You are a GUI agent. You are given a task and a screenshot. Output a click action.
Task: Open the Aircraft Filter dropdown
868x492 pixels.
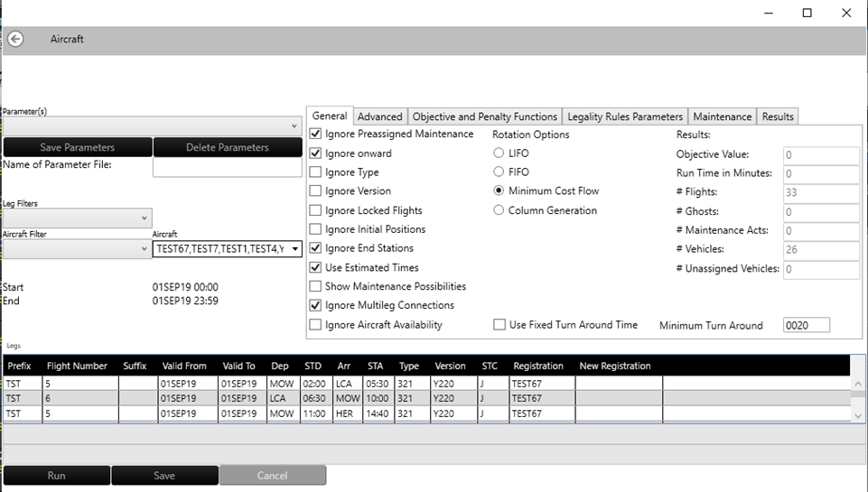point(78,249)
